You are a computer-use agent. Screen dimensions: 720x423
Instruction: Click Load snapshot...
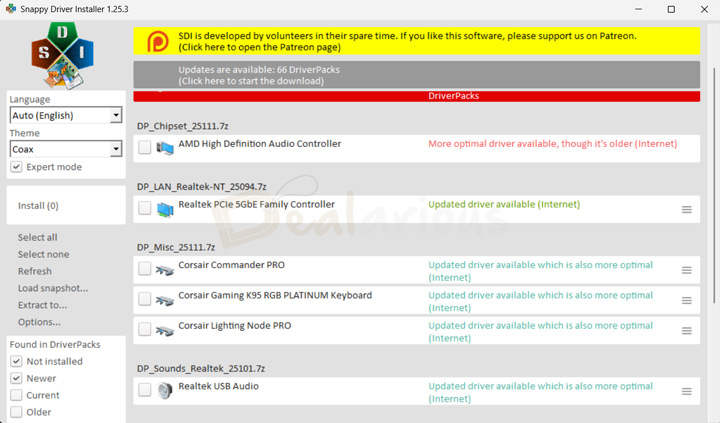click(x=53, y=288)
